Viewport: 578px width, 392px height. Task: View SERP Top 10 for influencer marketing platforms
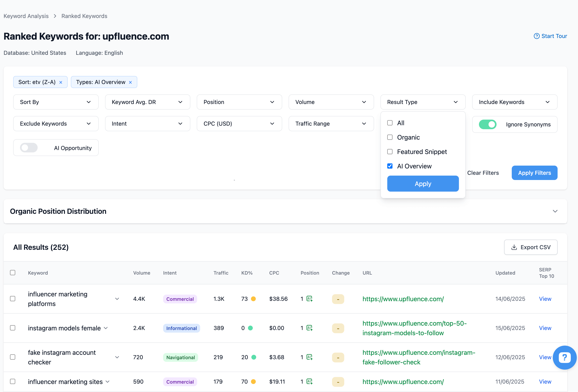[545, 299]
